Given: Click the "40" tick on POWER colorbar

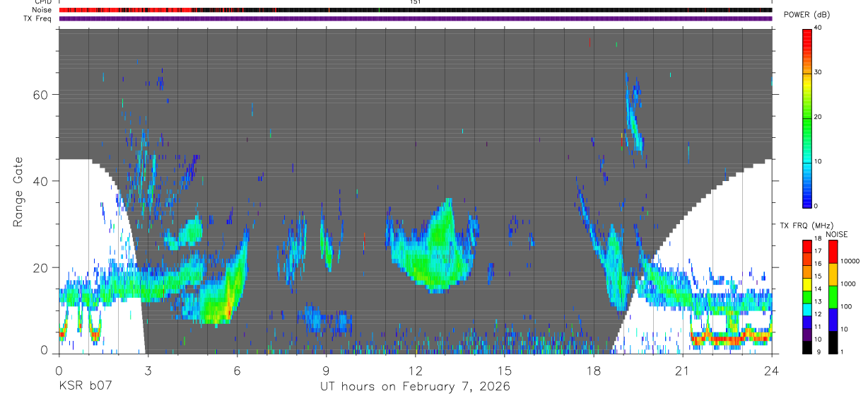Looking at the screenshot, I should coord(818,28).
